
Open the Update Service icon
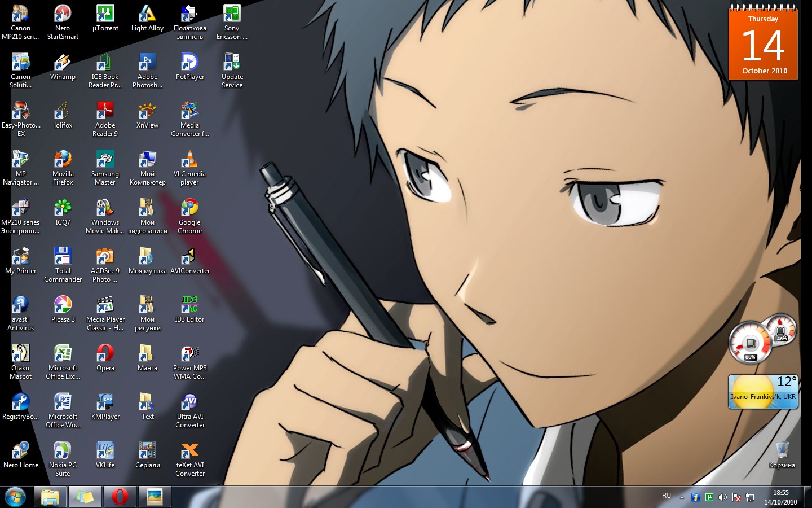click(x=232, y=71)
